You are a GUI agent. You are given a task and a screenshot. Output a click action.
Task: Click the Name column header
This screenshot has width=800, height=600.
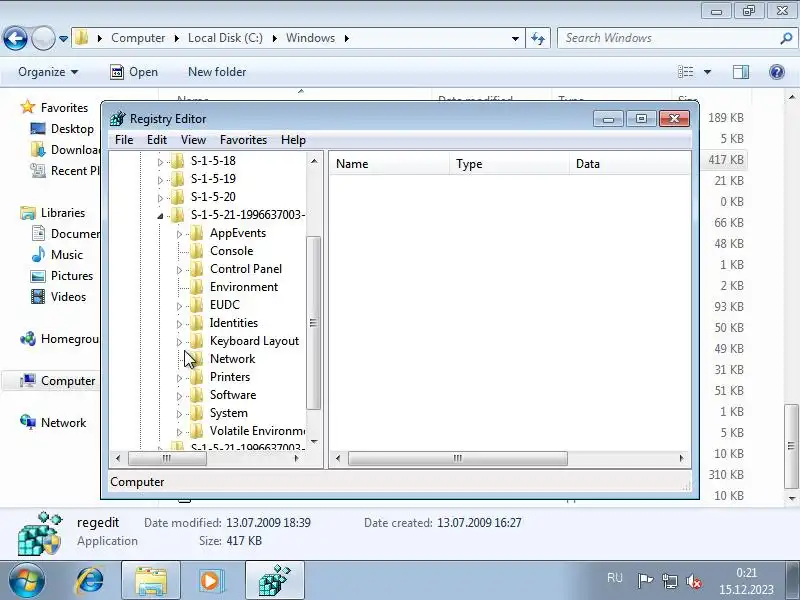390,164
